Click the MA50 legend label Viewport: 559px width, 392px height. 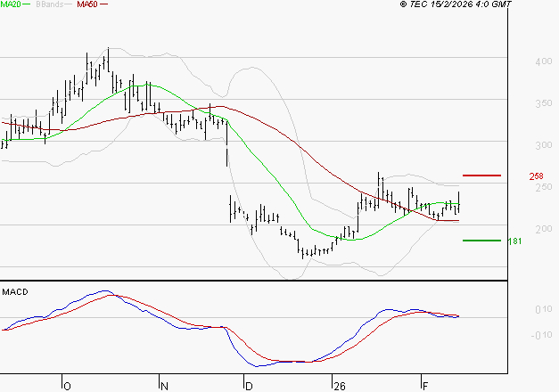[86, 4]
